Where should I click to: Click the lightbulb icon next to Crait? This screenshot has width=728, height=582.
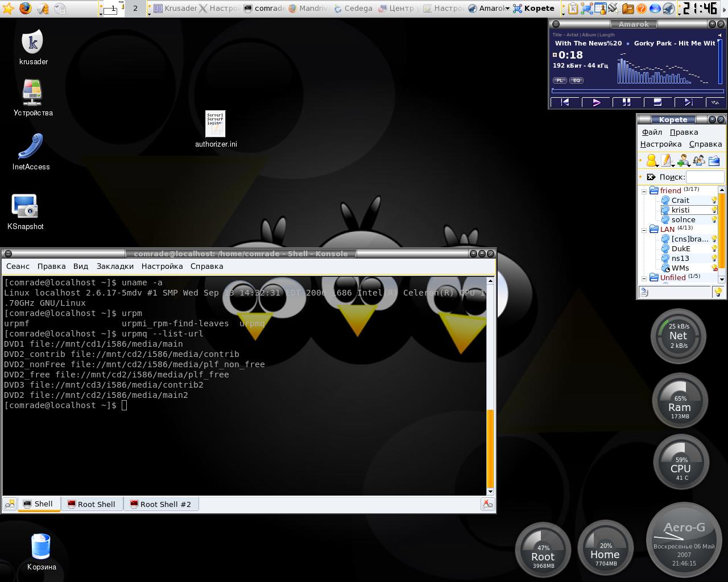[x=714, y=200]
